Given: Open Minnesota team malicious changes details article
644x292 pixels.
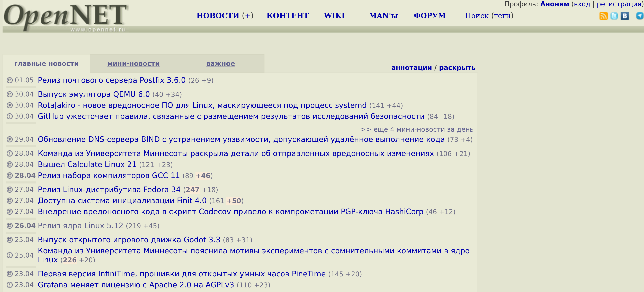Looking at the screenshot, I should [236, 153].
